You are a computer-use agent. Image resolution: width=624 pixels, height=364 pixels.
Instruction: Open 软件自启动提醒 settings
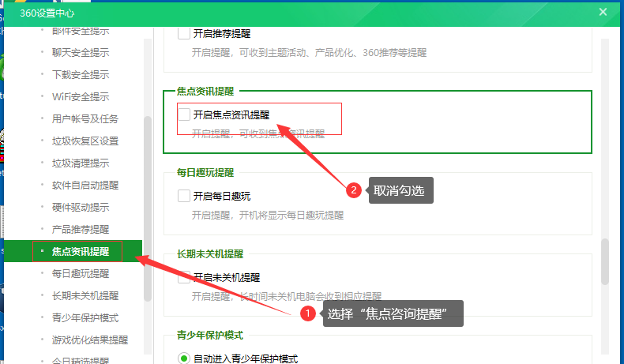tap(85, 185)
